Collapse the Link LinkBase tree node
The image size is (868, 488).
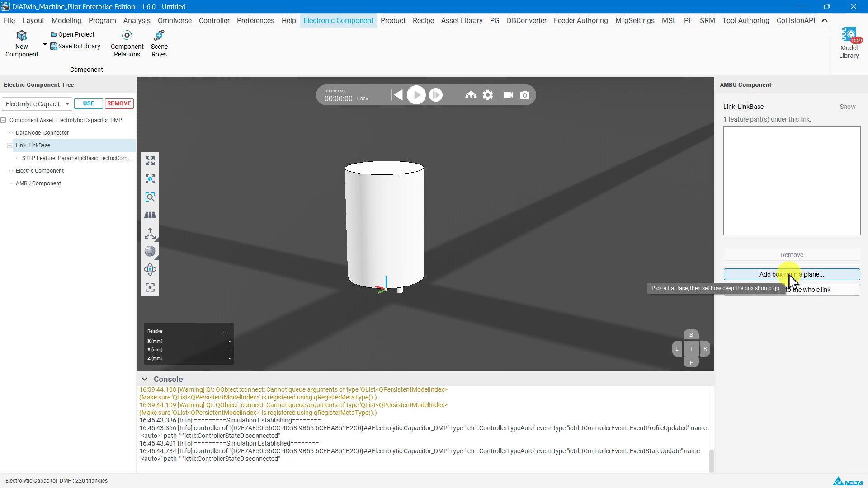pyautogui.click(x=9, y=145)
